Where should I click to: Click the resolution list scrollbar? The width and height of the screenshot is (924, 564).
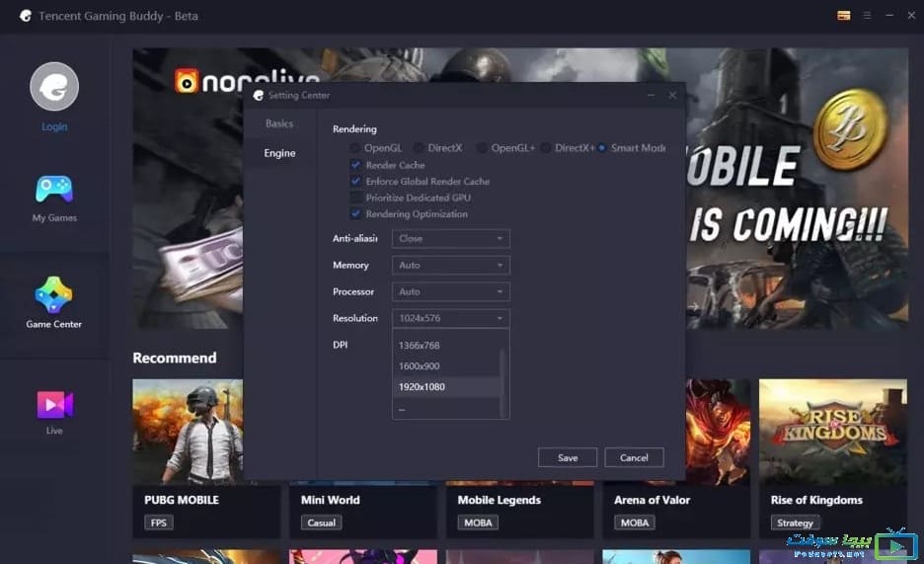[502, 383]
